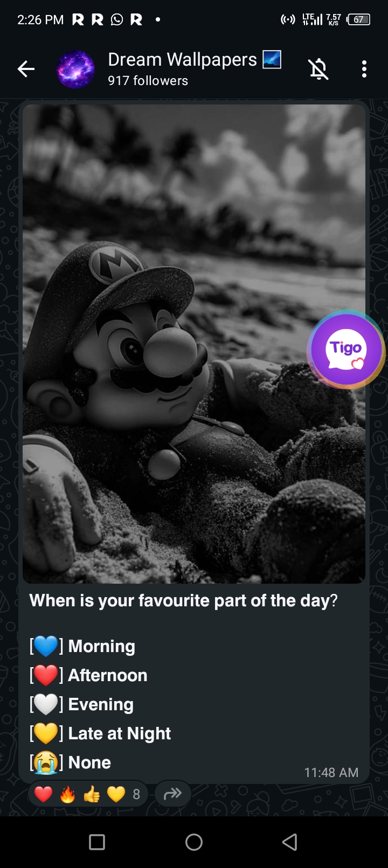This screenshot has width=388, height=868.
Task: Tap the back arrow in the header
Action: [x=26, y=69]
